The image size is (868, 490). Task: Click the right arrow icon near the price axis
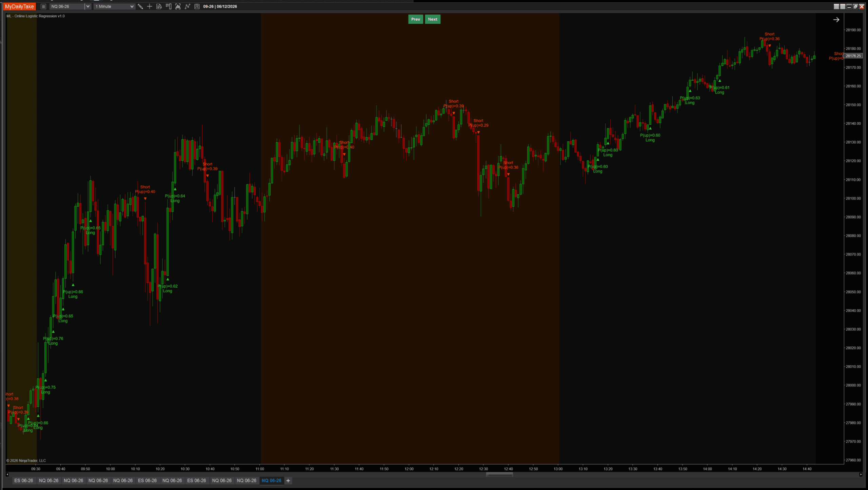(836, 20)
